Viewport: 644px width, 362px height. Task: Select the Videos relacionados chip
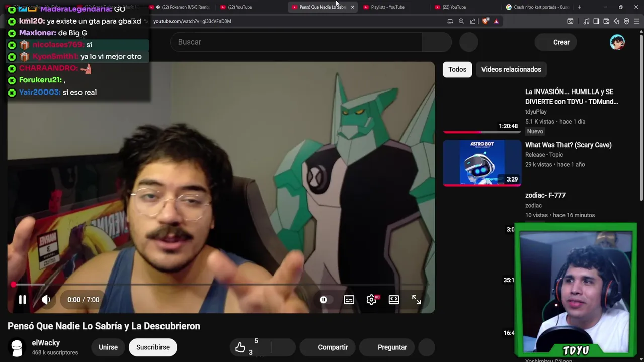pos(511,69)
